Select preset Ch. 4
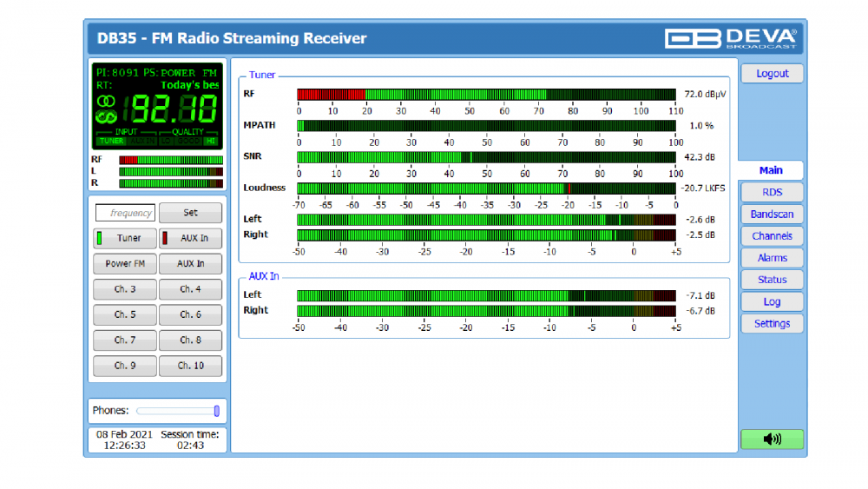Image resolution: width=868 pixels, height=489 pixels. coord(190,289)
